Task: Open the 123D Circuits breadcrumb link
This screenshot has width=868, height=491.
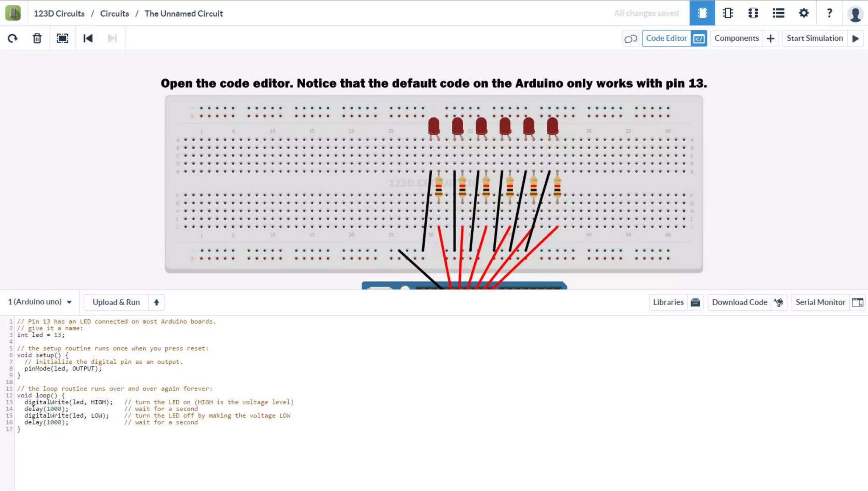Action: tap(59, 14)
